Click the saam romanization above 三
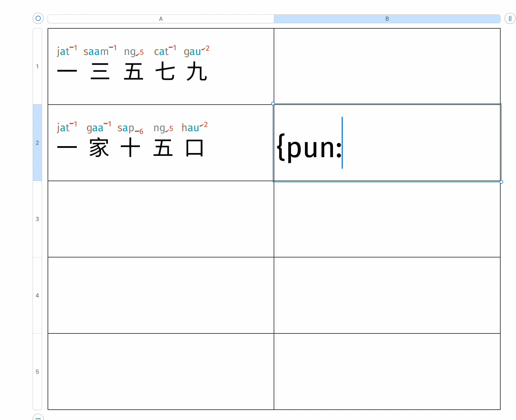The height and width of the screenshot is (420, 516). 96,52
